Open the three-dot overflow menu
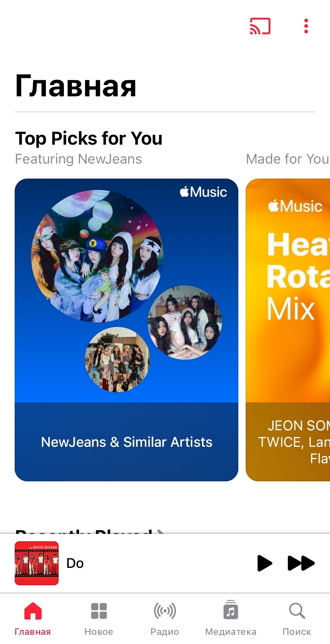Screen dimensions: 330x644 306,26
